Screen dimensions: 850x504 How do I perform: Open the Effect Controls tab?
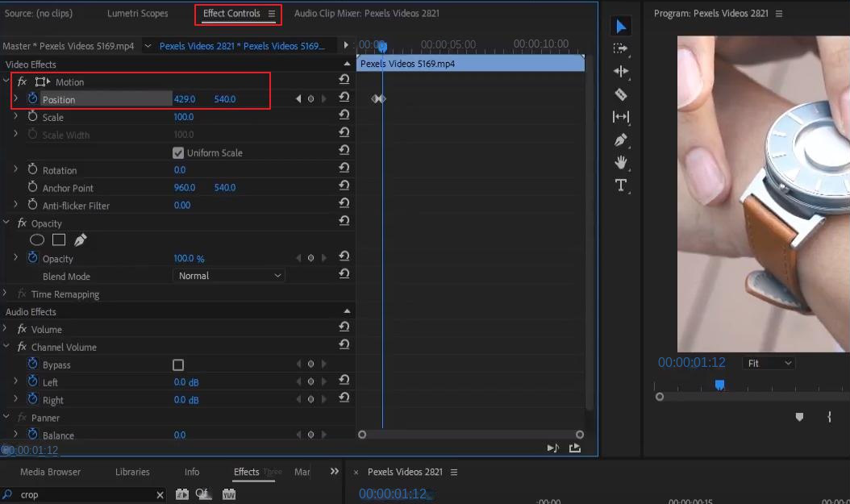pyautogui.click(x=231, y=14)
